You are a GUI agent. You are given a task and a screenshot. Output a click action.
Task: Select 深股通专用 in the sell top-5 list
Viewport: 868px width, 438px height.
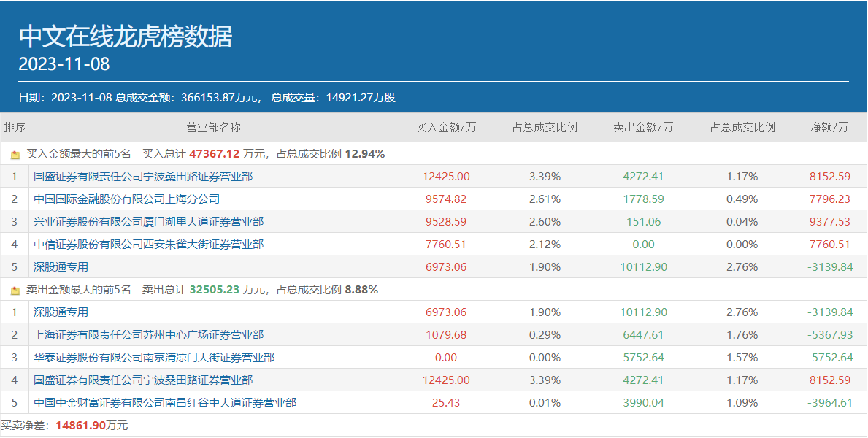coord(61,312)
